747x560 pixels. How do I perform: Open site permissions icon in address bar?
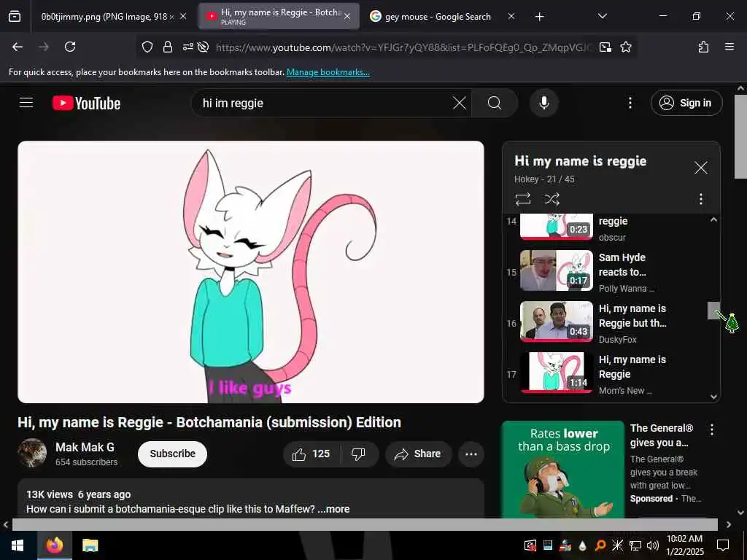coord(187,47)
